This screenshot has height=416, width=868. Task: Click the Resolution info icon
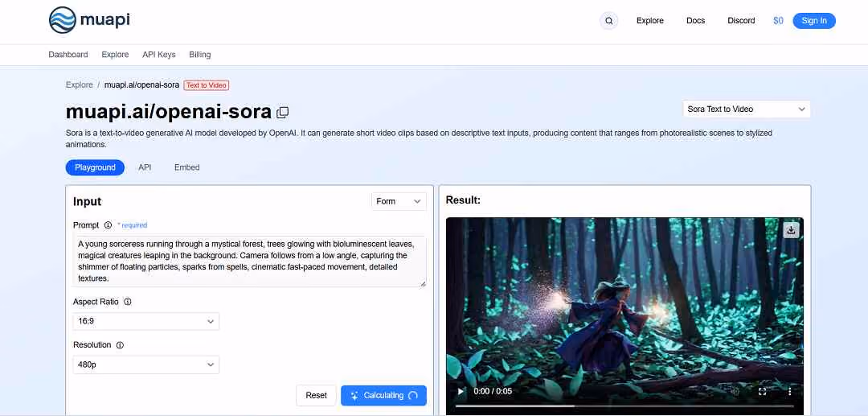click(x=120, y=345)
